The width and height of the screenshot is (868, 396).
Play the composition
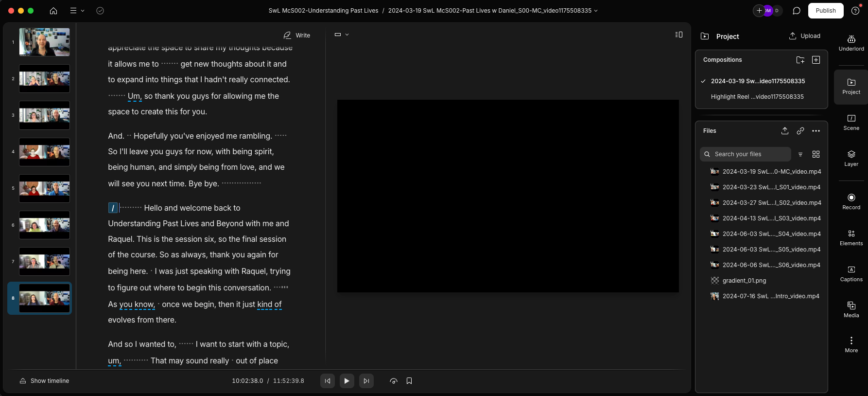click(x=347, y=381)
